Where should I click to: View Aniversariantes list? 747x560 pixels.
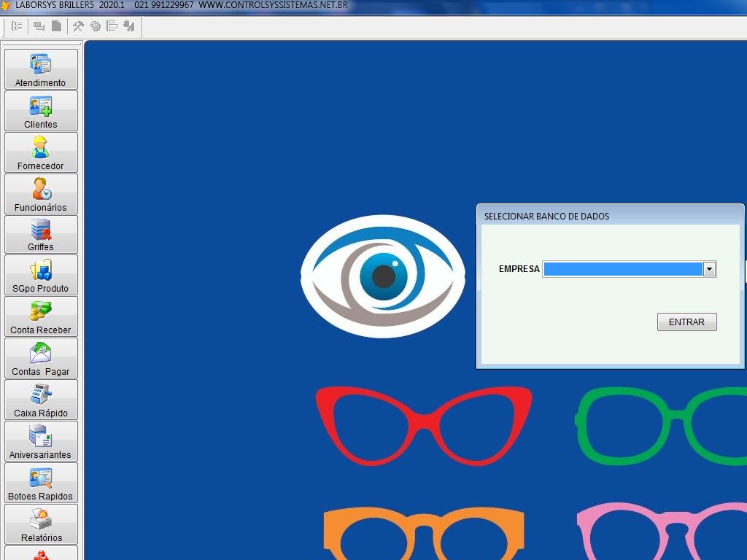[x=41, y=440]
